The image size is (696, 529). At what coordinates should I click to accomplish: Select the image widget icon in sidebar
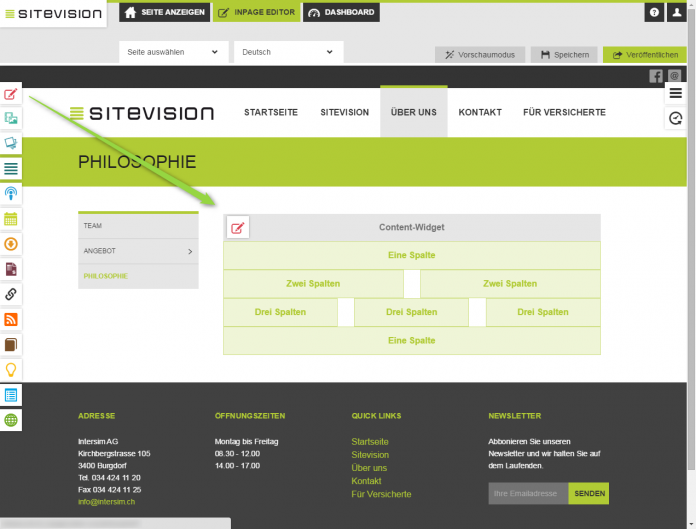(x=11, y=118)
